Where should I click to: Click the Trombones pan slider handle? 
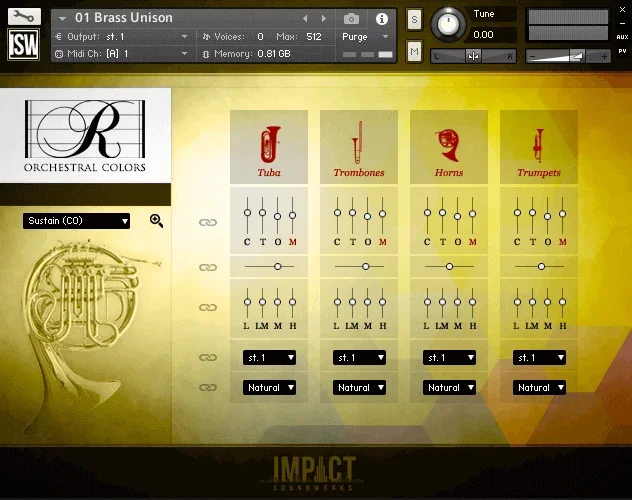click(x=366, y=266)
